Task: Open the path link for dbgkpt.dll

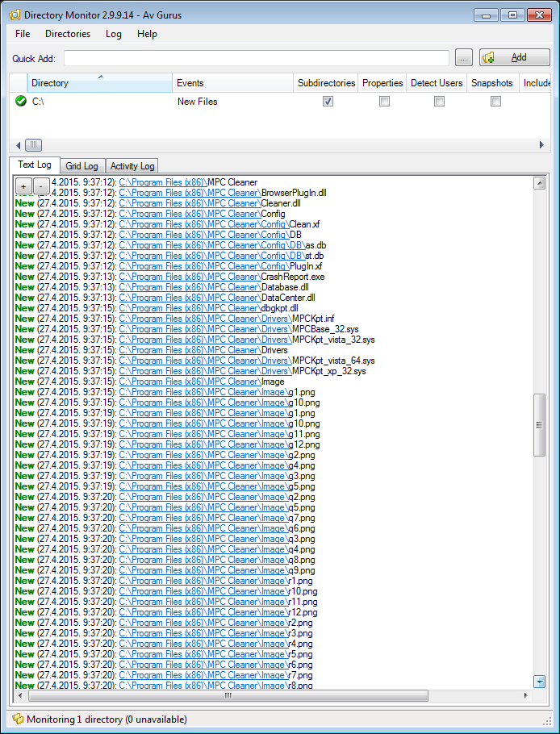Action: (x=190, y=308)
